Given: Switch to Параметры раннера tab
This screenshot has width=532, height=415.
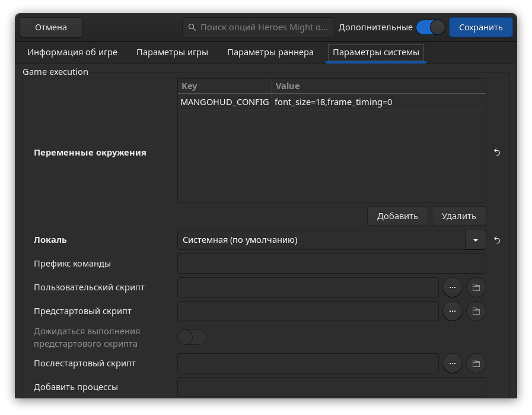Looking at the screenshot, I should pos(270,52).
